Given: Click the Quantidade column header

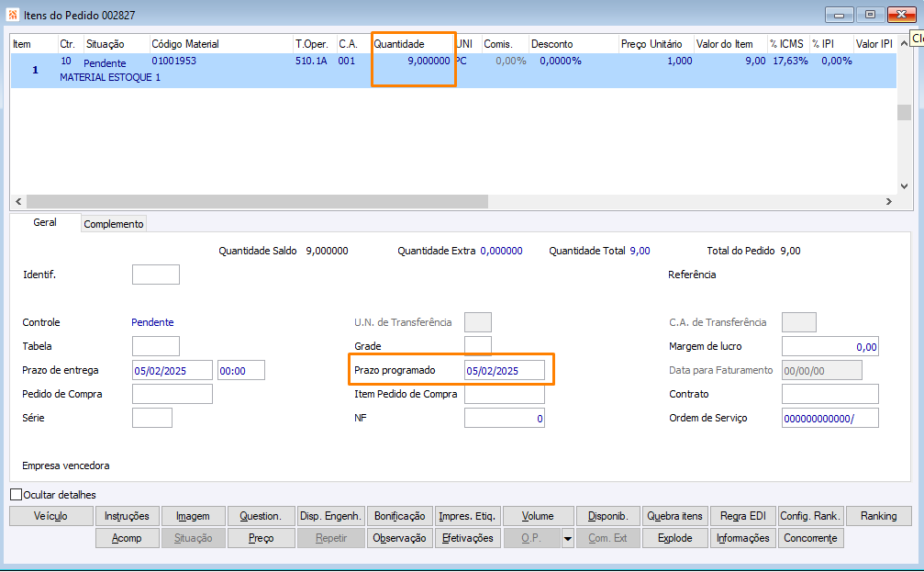Looking at the screenshot, I should coord(413,44).
